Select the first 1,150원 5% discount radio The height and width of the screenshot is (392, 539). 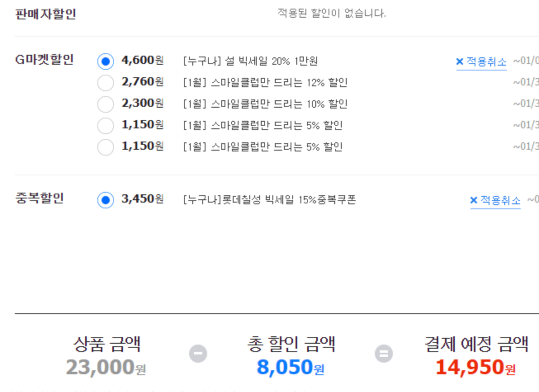106,126
